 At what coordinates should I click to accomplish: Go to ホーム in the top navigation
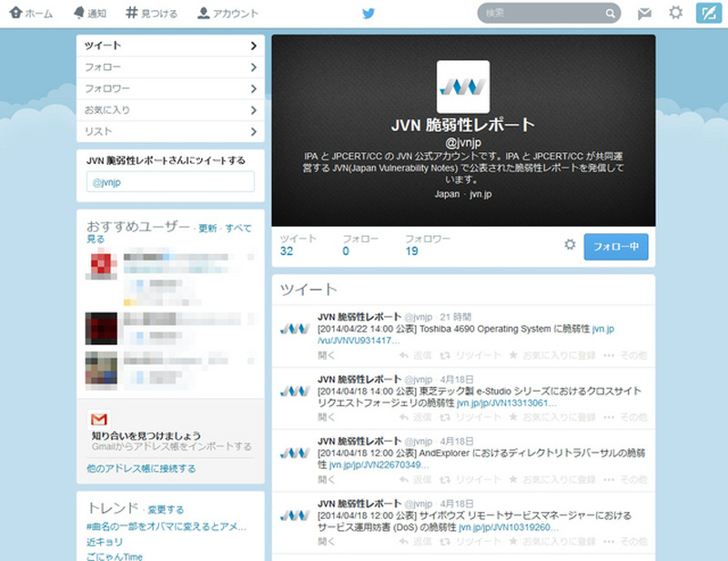31,14
